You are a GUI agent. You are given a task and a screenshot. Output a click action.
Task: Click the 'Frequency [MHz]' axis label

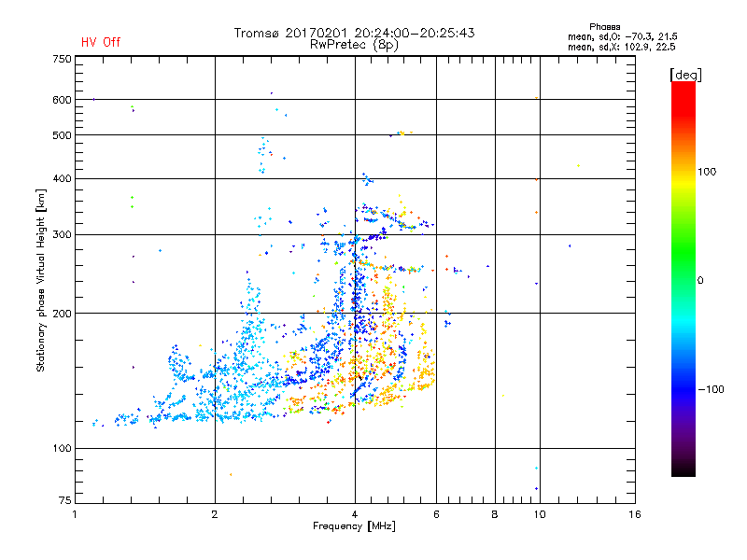354,526
